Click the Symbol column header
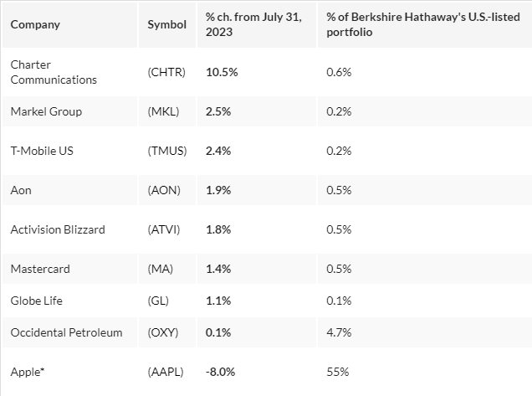 click(x=166, y=24)
